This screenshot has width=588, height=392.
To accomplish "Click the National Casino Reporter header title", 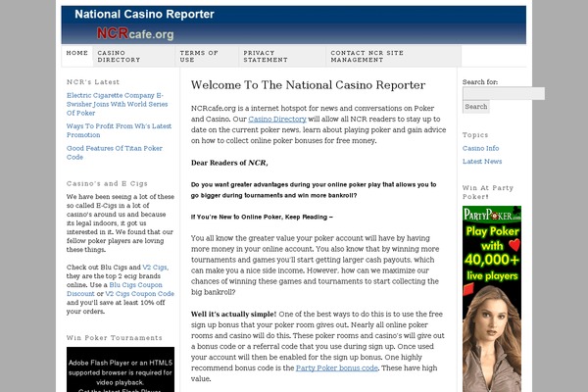I will pyautogui.click(x=144, y=15).
